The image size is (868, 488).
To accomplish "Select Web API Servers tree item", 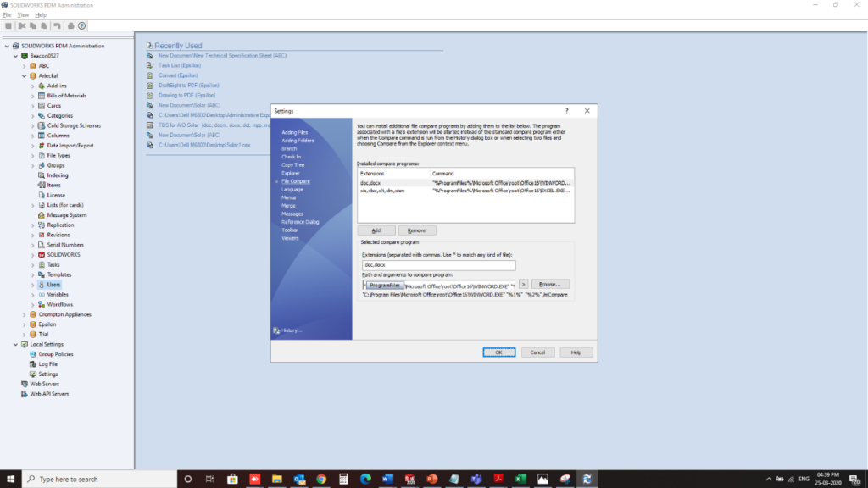I will (x=49, y=394).
